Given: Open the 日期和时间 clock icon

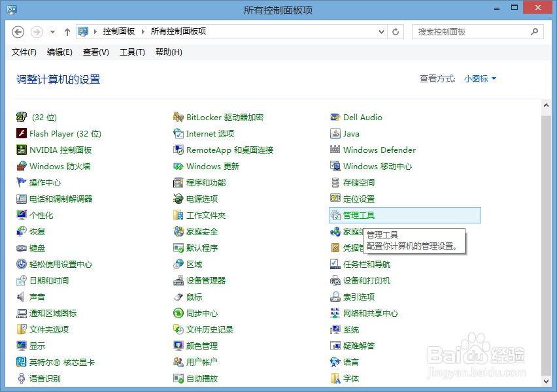Looking at the screenshot, I should coord(22,280).
